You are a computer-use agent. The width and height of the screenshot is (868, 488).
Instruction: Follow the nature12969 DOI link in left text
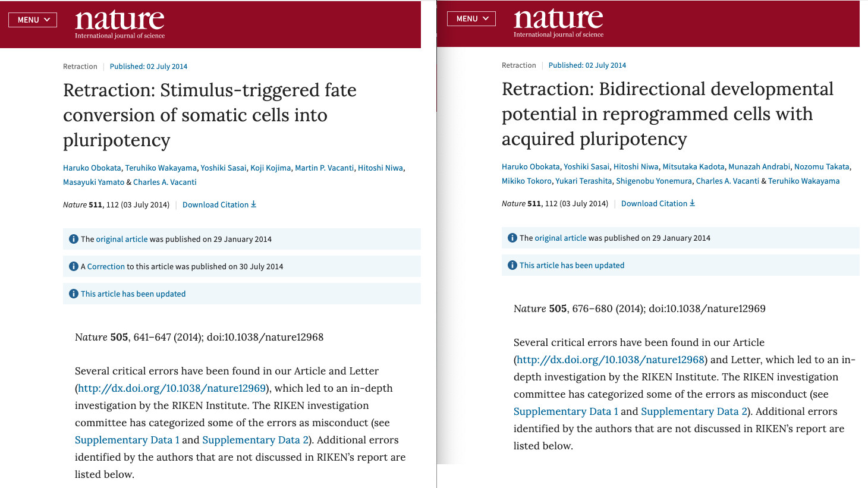[x=172, y=388]
